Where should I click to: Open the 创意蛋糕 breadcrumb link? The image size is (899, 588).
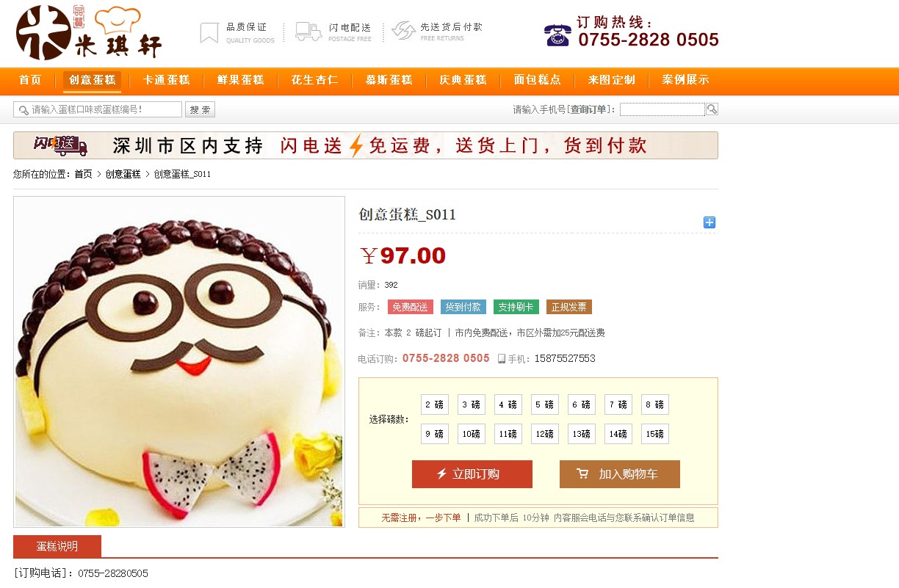pos(123,174)
